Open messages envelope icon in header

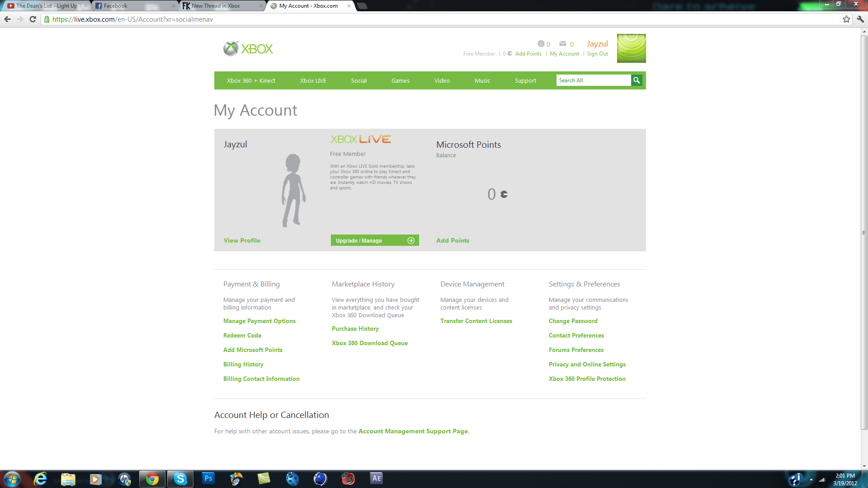(562, 44)
